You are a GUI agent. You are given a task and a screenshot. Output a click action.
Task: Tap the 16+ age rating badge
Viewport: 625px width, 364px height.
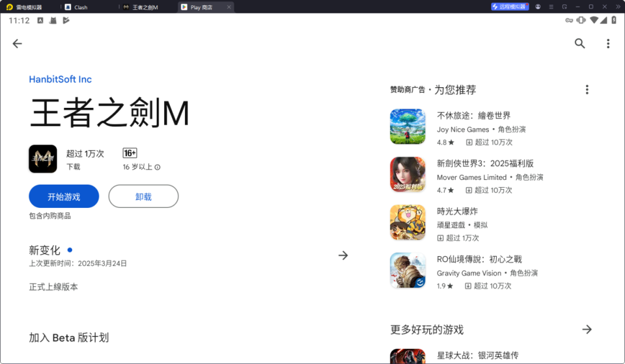point(130,153)
